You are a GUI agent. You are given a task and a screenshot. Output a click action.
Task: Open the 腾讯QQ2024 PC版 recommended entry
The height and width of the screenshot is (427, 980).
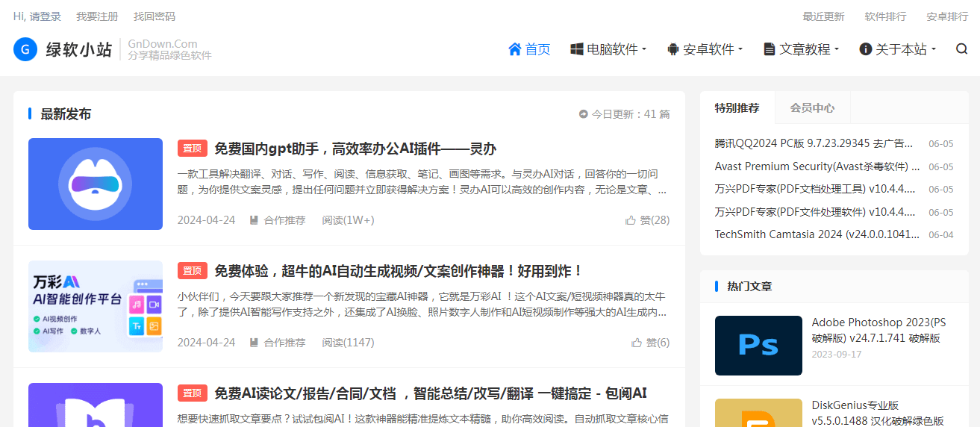[x=814, y=143]
